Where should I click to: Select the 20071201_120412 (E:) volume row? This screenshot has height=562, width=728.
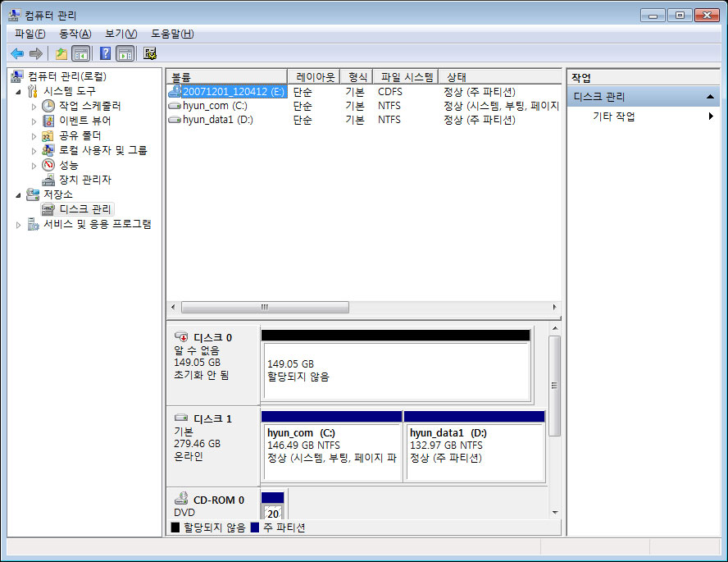pyautogui.click(x=363, y=92)
